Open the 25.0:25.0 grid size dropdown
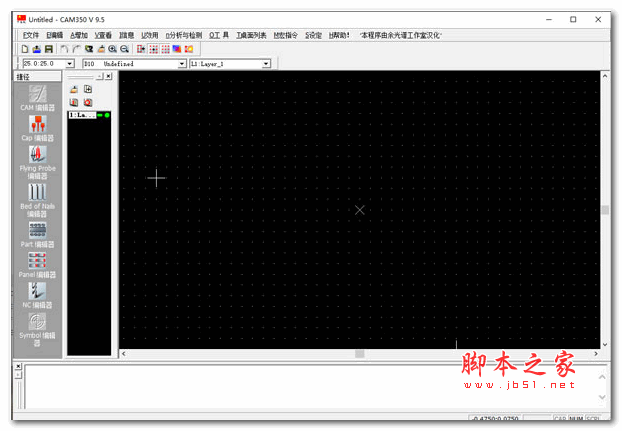Screen dimensions: 622x431 [x=70, y=63]
